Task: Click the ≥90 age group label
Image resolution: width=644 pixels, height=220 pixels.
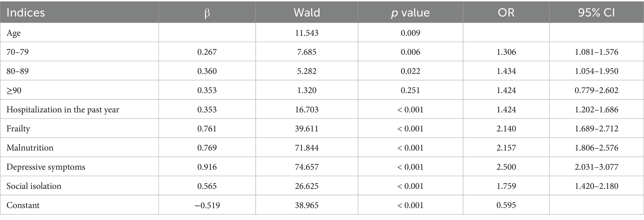Action: point(14,90)
